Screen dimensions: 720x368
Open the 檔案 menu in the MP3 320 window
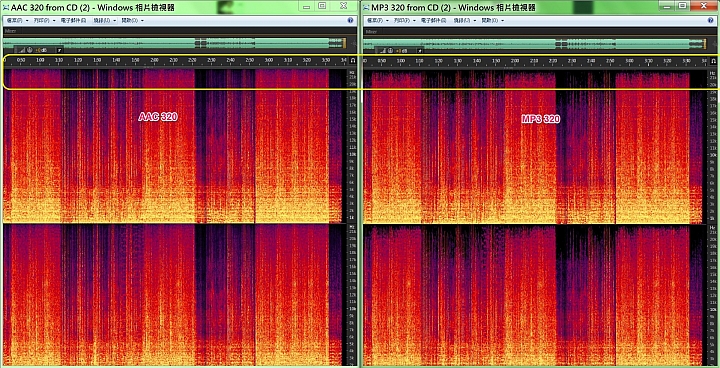(377, 21)
